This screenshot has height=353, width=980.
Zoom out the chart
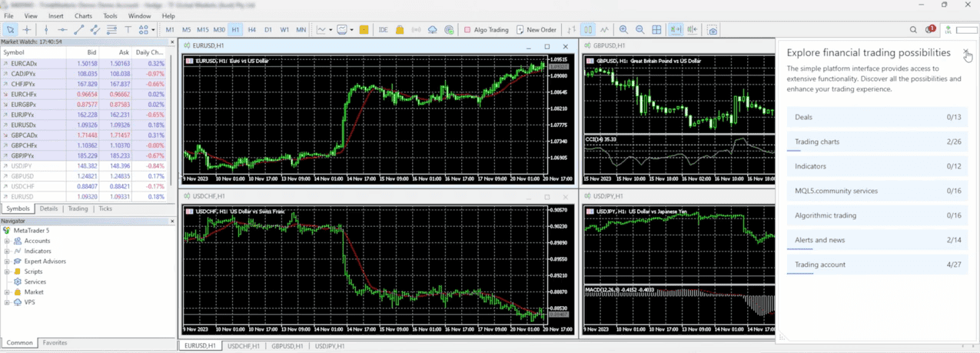(639, 30)
